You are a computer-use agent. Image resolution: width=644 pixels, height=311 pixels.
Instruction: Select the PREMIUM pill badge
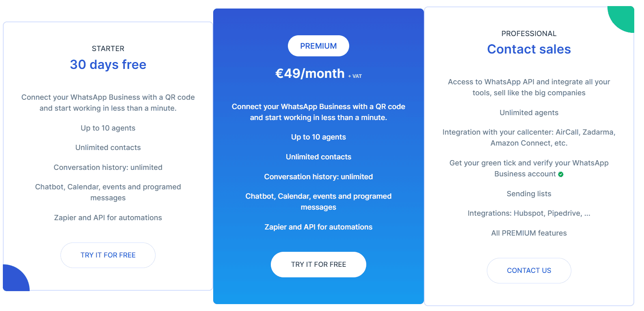tap(318, 46)
